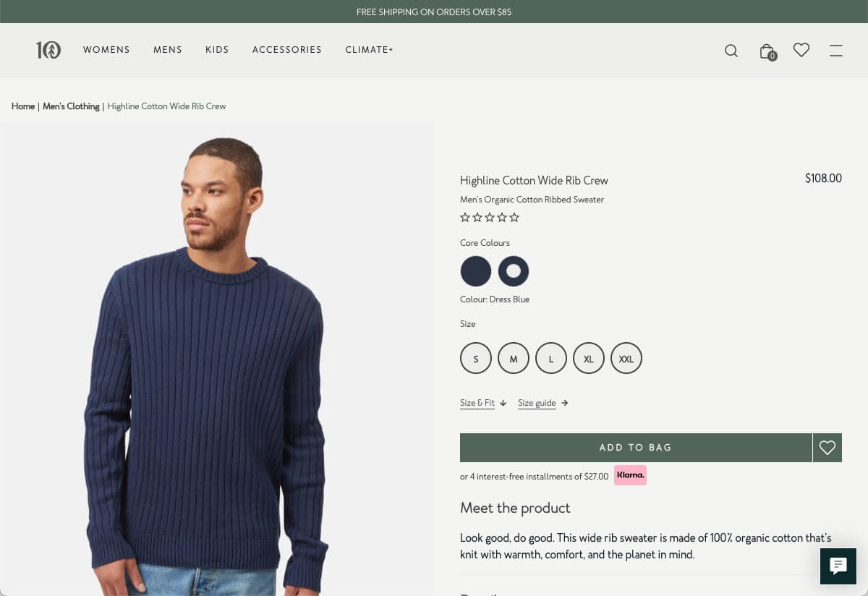The width and height of the screenshot is (868, 596).
Task: Expand the Size & Fit section
Action: [x=482, y=403]
